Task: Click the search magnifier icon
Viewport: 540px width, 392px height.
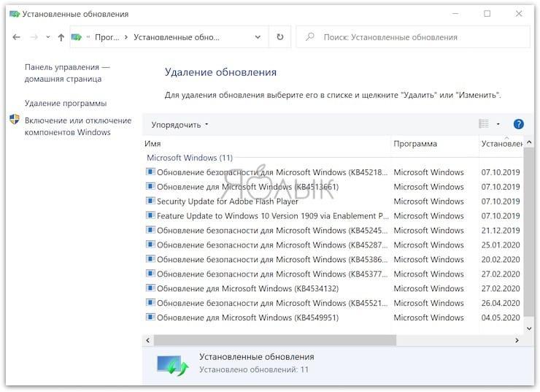Action: point(309,36)
